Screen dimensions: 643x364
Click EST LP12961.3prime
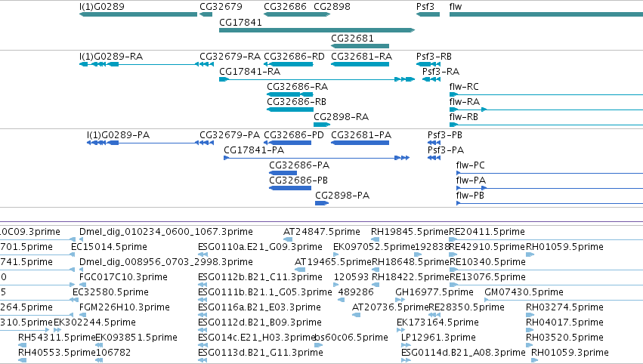[438, 338]
